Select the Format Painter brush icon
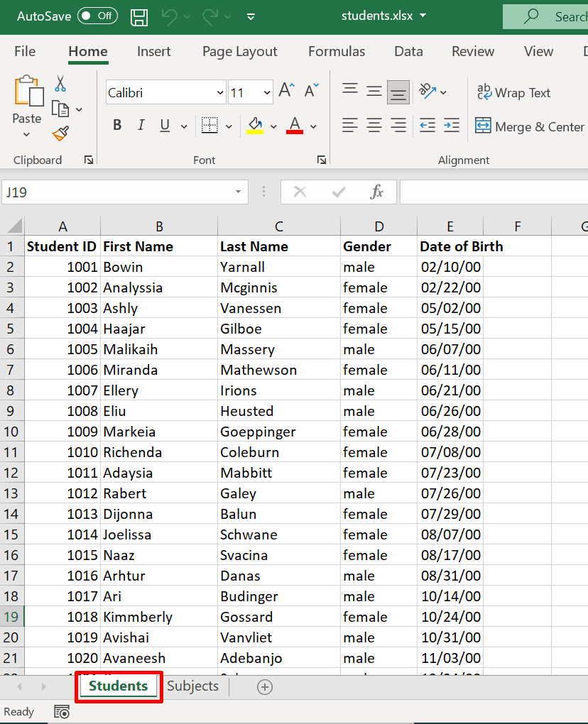Viewport: 588px width, 724px height. (x=60, y=133)
